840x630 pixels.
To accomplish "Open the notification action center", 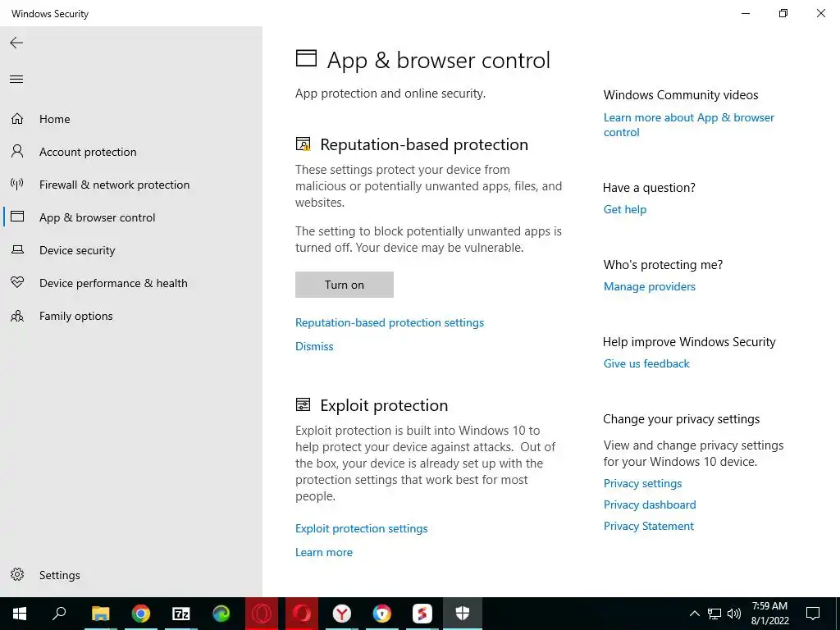I will pos(813,614).
